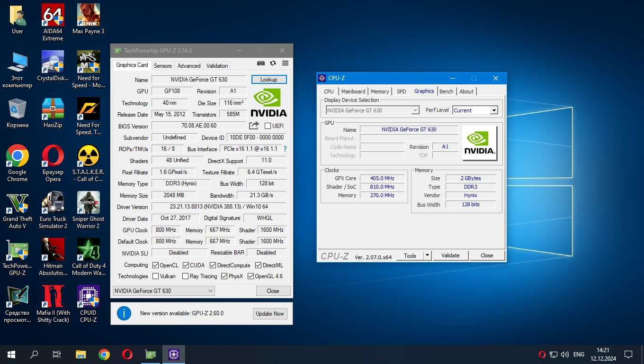Click the Close button in GPU-Z
The image size is (644, 364).
tap(273, 291)
